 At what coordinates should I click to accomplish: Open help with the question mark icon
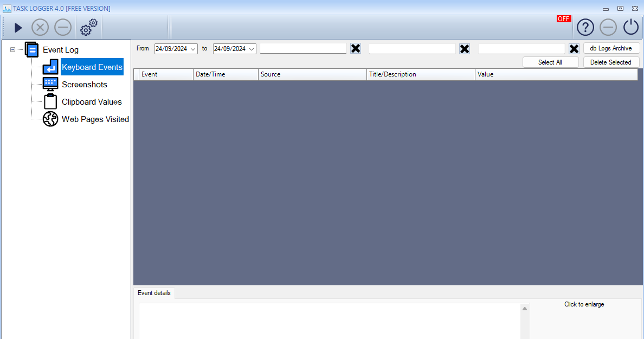click(585, 28)
